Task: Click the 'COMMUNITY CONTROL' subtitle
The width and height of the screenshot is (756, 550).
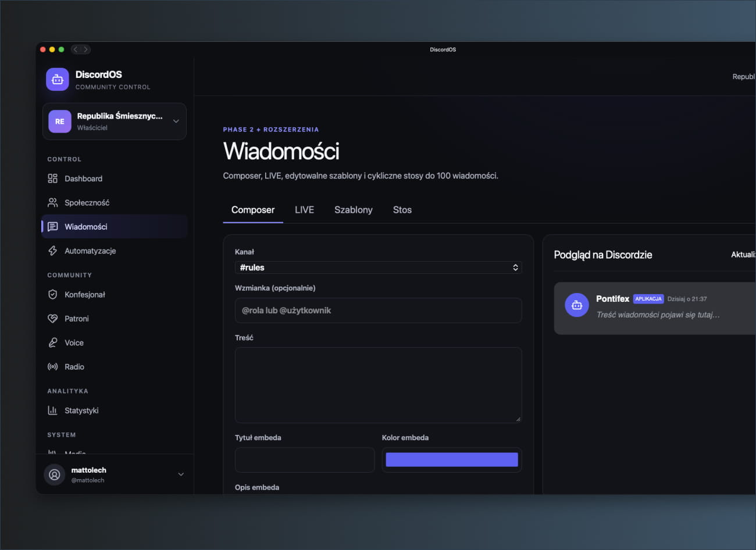Action: pos(113,87)
